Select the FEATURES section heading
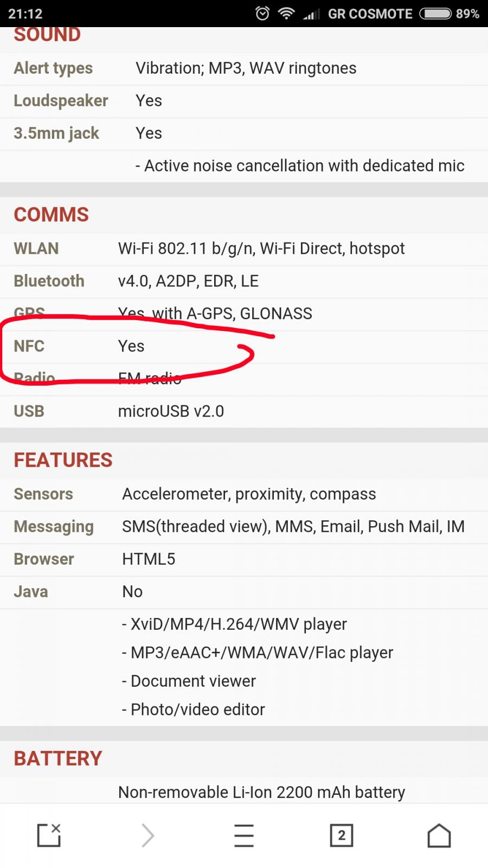Screen dimensions: 488x868 point(63,460)
